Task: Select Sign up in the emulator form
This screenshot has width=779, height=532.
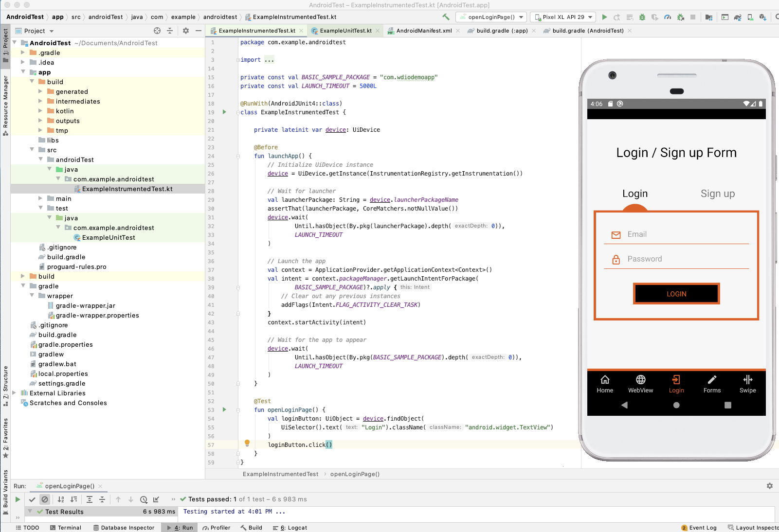Action: point(717,194)
